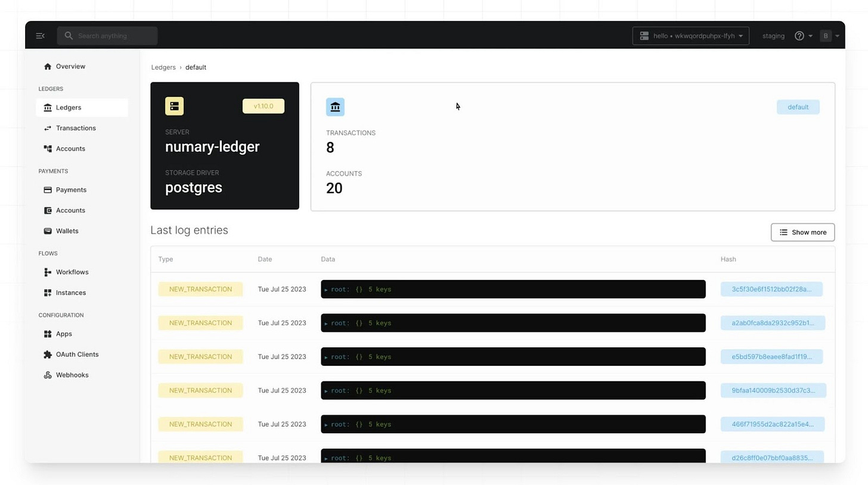
Task: Click the Workflows icon
Action: pyautogui.click(x=48, y=272)
